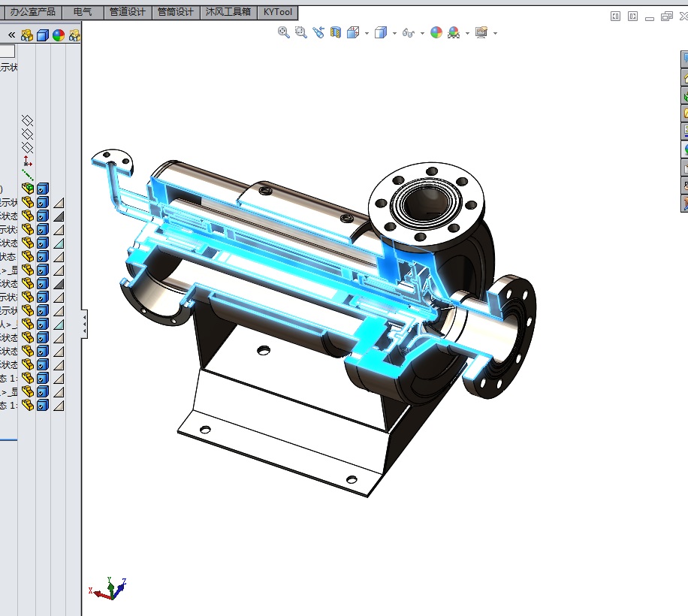Click the panel splitter collapse handle with three arrows
The image size is (688, 616).
[84, 325]
